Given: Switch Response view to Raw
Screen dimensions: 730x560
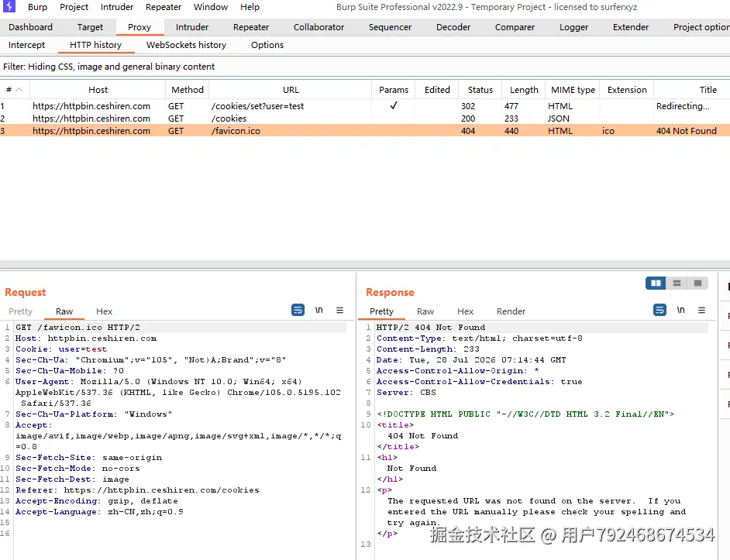Looking at the screenshot, I should click(x=425, y=311).
